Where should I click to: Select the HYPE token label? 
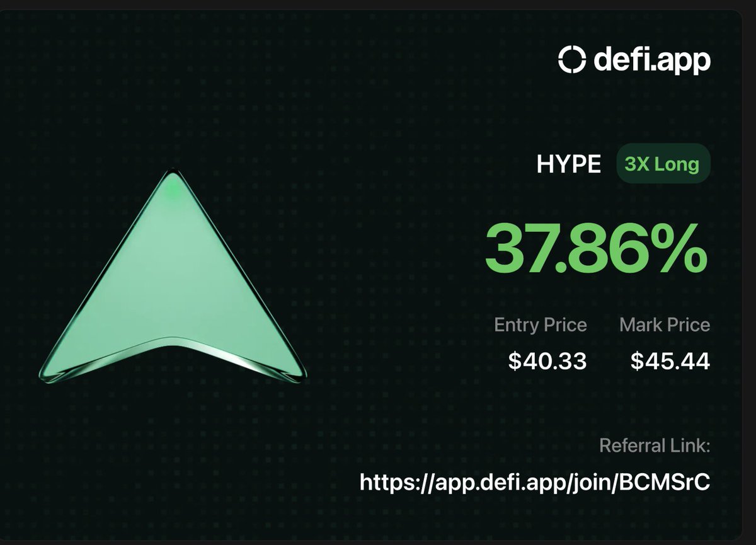(569, 164)
